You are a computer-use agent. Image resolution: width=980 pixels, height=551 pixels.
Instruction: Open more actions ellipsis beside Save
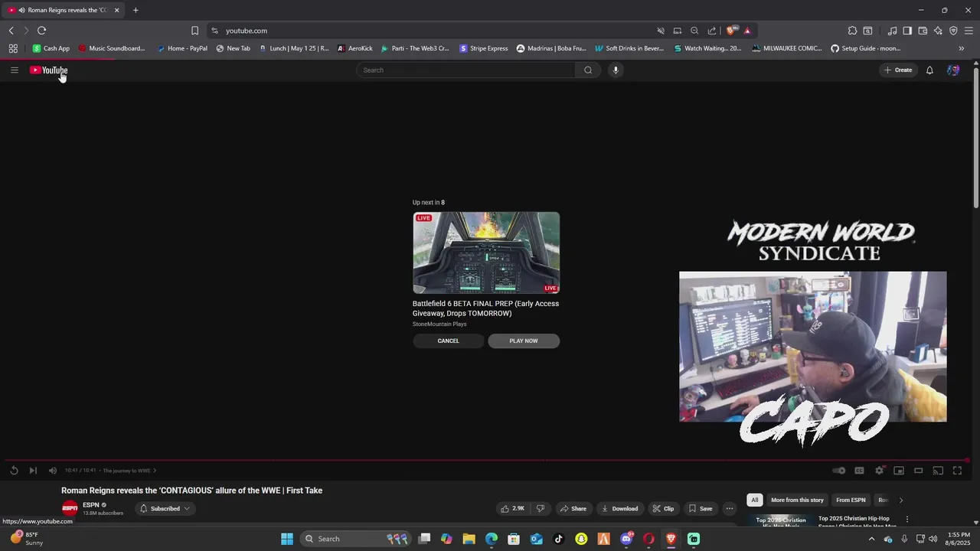point(730,508)
